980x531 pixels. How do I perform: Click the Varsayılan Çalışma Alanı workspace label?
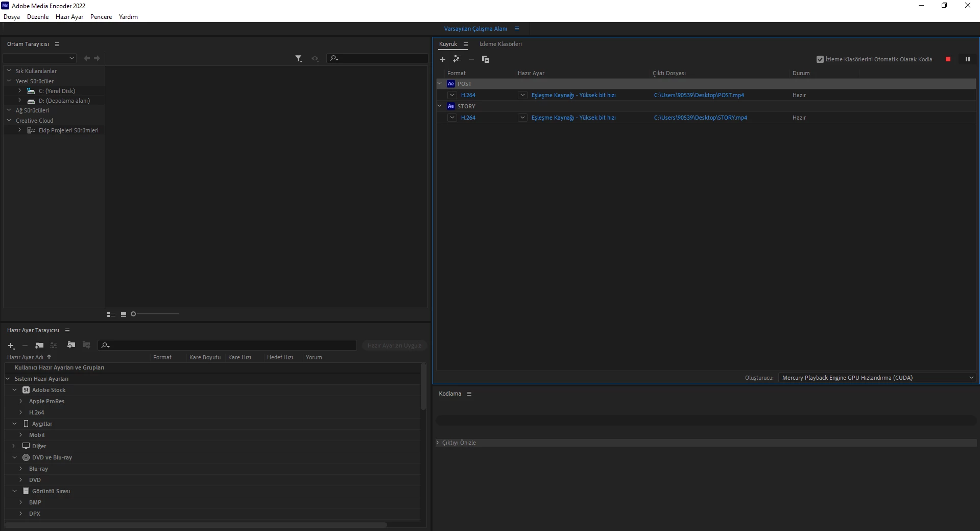475,29
